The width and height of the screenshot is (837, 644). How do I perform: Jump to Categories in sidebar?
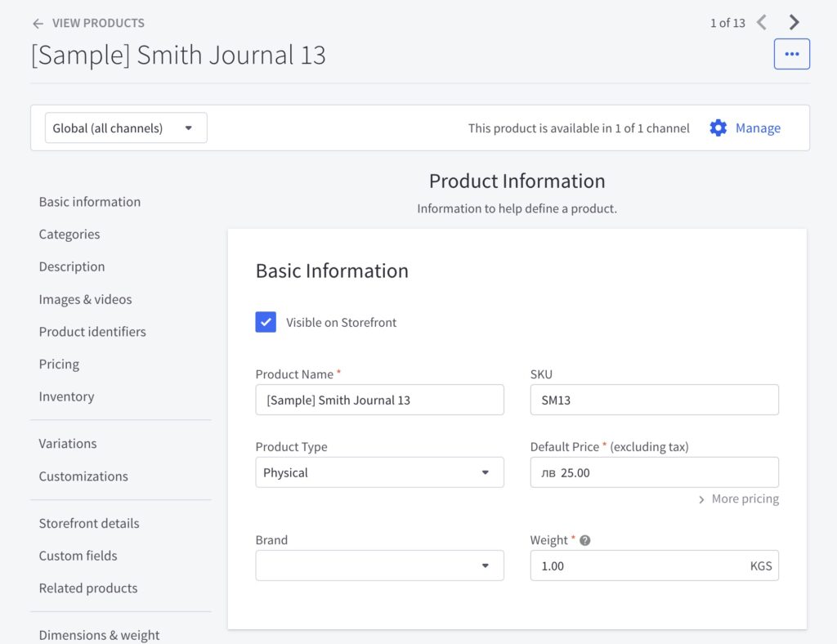pyautogui.click(x=69, y=235)
